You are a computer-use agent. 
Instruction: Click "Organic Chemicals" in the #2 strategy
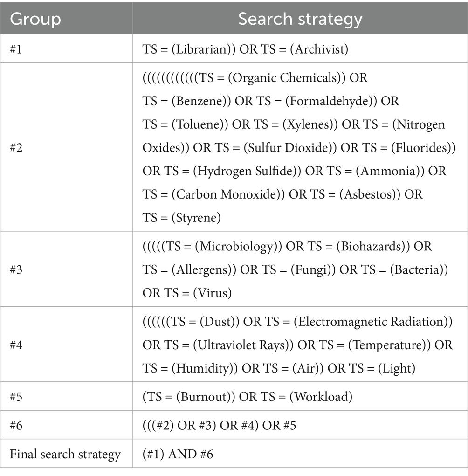pyautogui.click(x=284, y=78)
